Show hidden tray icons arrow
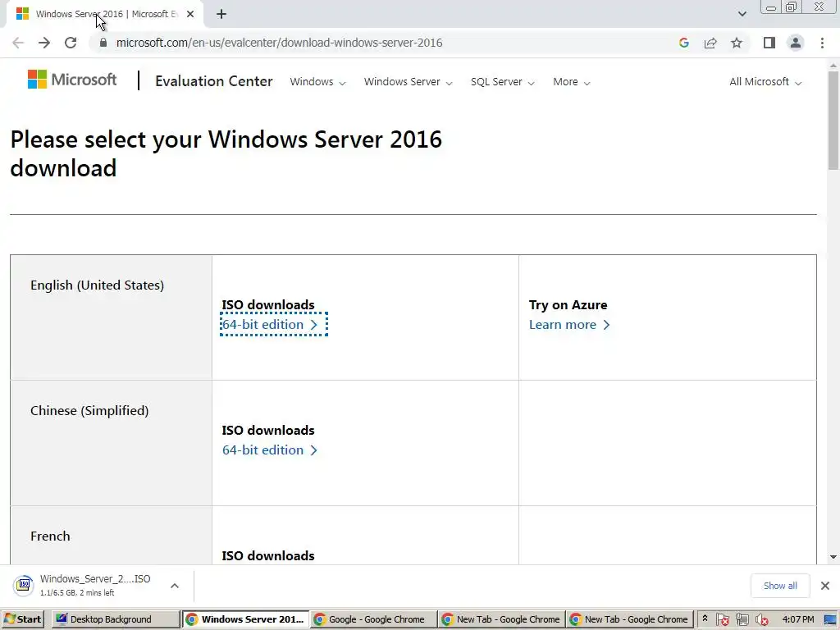Image resolution: width=840 pixels, height=630 pixels. point(705,619)
